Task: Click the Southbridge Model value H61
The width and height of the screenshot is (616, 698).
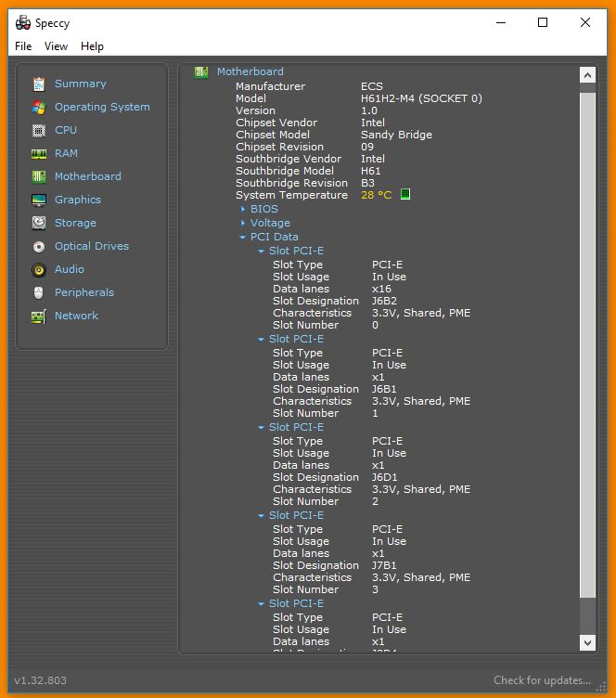Action: (x=370, y=171)
